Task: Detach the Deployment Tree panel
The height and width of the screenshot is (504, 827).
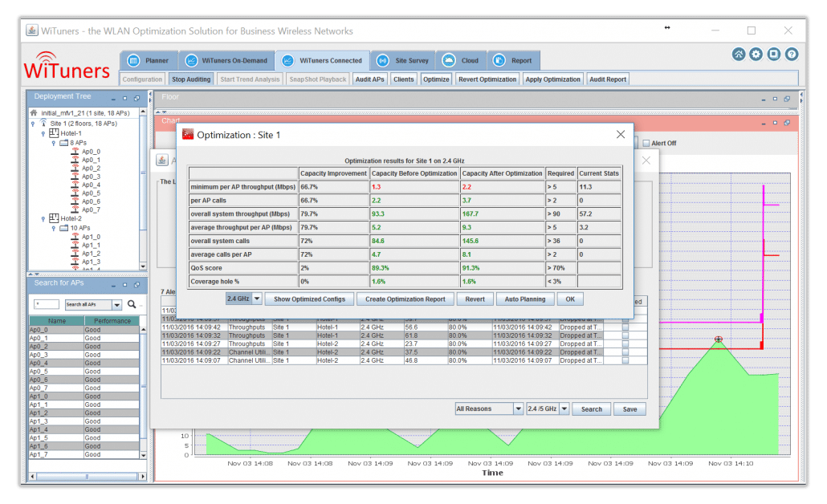Action: 136,98
